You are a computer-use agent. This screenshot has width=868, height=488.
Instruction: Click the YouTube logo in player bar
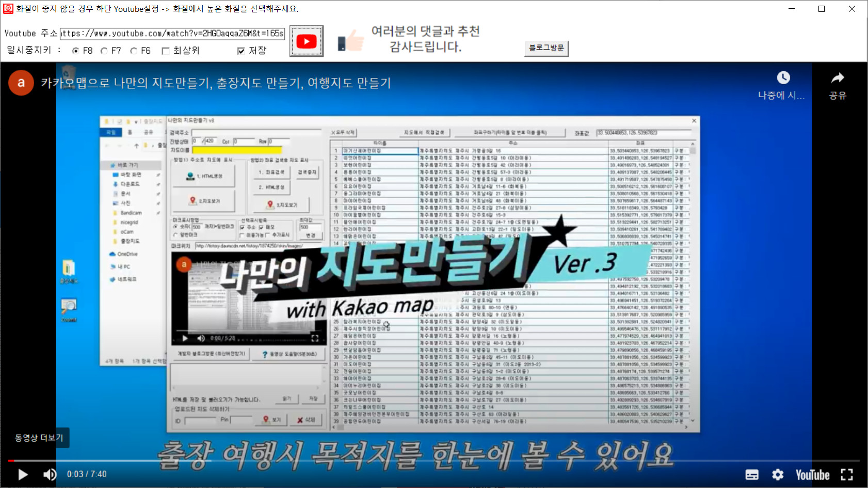pyautogui.click(x=812, y=475)
